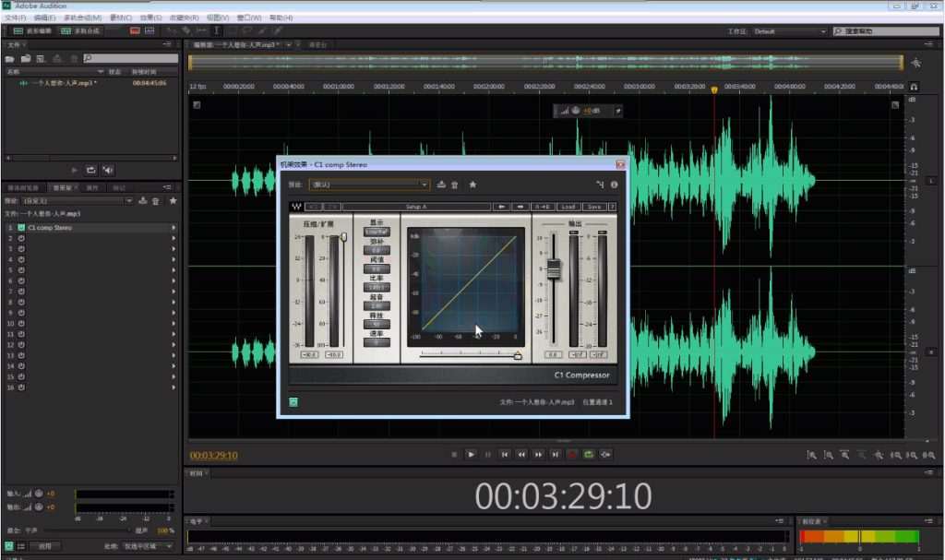Switch to Multitrack view

80,30
